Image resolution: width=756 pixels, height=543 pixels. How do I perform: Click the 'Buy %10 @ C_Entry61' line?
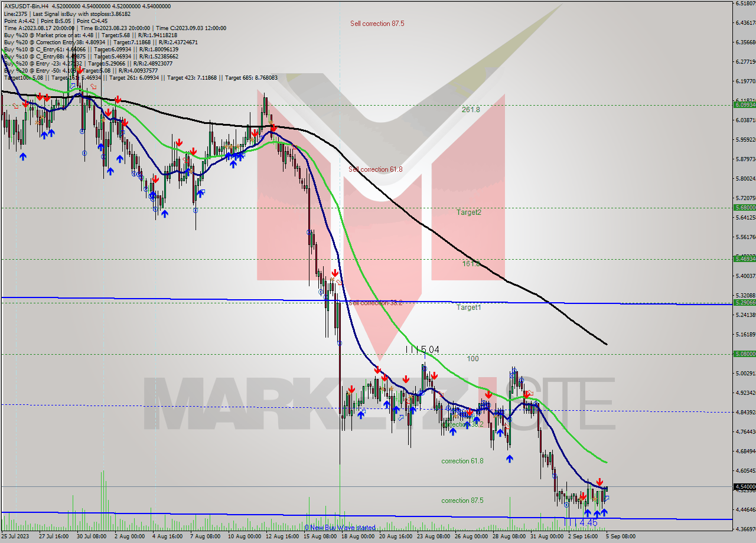click(91, 49)
